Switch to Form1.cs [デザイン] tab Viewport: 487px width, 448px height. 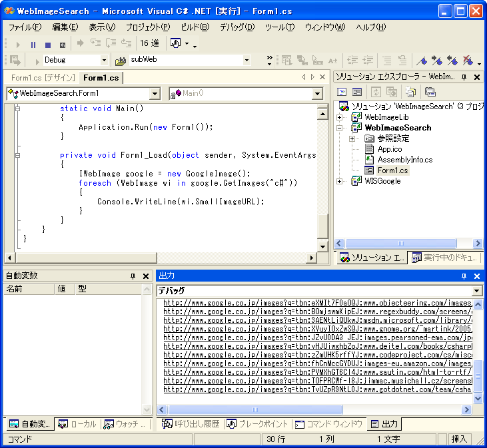[x=43, y=78]
